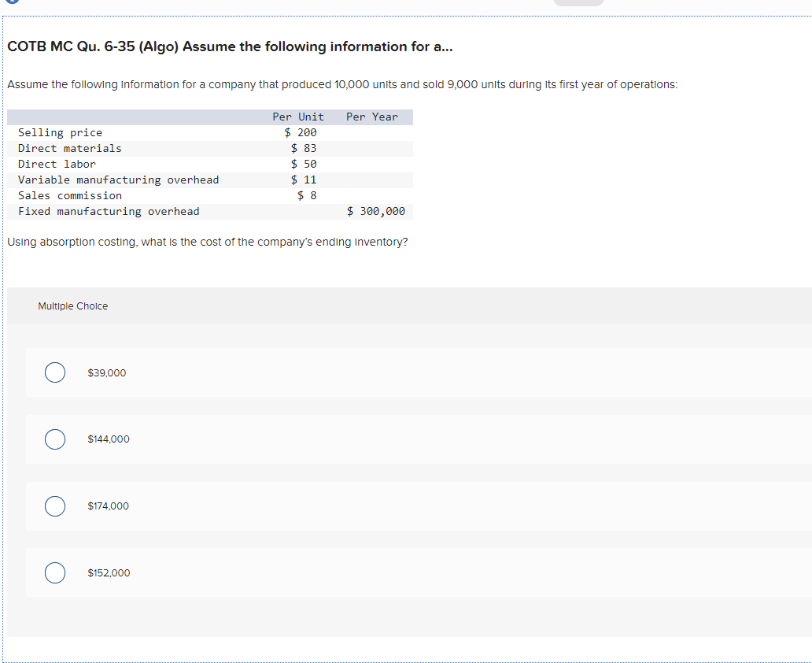
Task: Pick the $152,000 answer choice
Action: tap(54, 572)
